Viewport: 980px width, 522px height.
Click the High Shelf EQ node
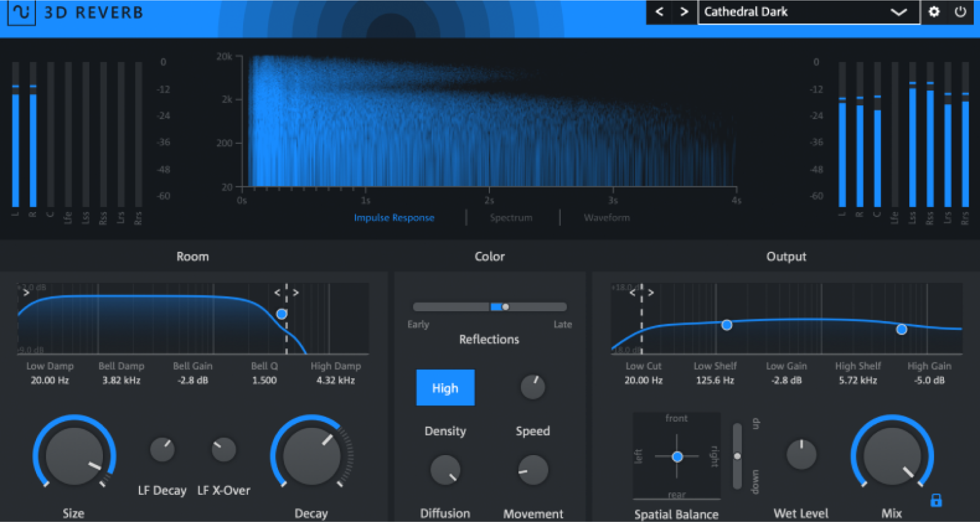coord(902,329)
